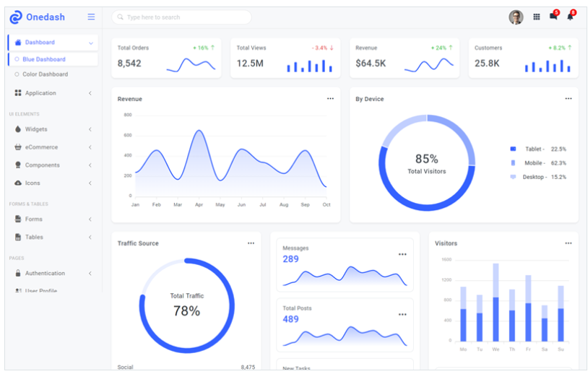Click the Tables sidebar icon
The height and width of the screenshot is (374, 588).
[18, 238]
